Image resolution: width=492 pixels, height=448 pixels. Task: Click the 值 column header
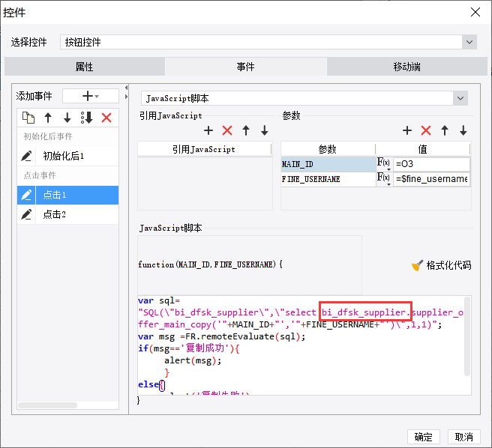click(423, 149)
